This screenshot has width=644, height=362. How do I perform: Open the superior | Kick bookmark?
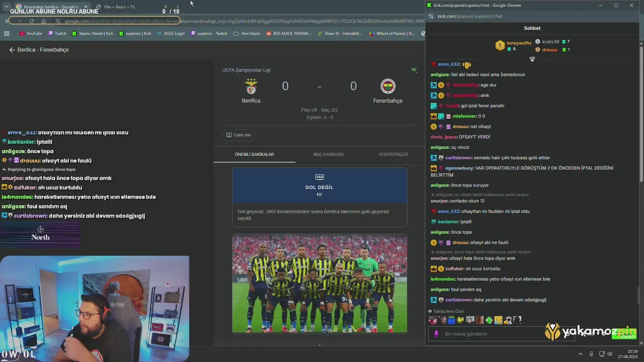135,34
